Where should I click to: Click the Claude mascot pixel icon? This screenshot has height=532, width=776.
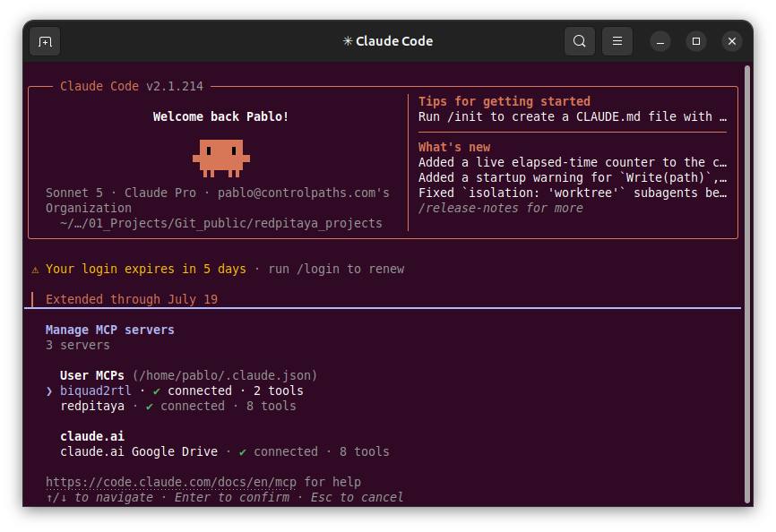click(221, 159)
